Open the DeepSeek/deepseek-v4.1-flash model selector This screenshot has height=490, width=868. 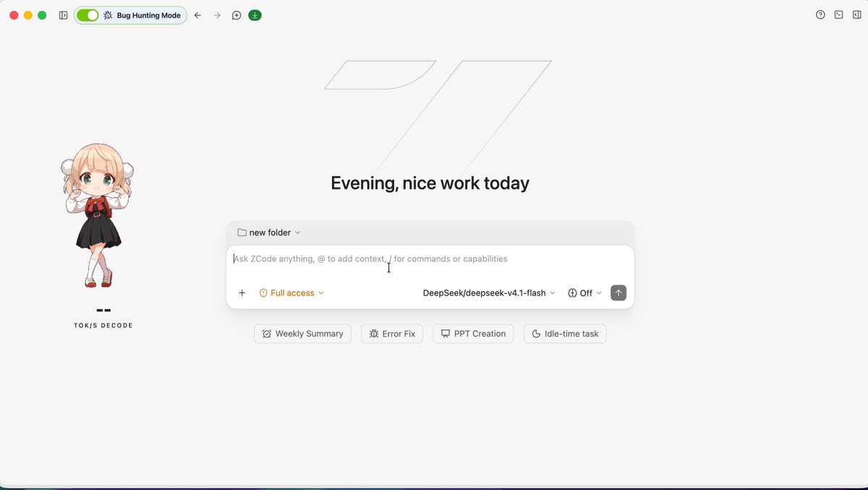click(x=489, y=293)
